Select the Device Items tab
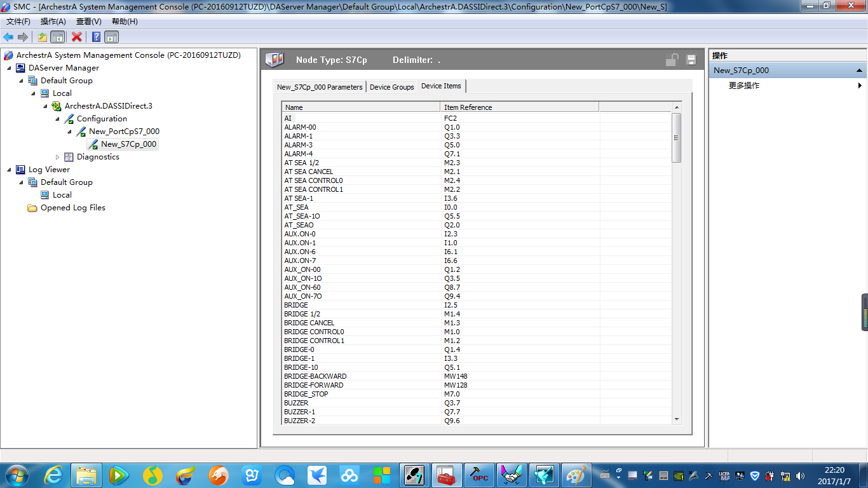 [442, 86]
